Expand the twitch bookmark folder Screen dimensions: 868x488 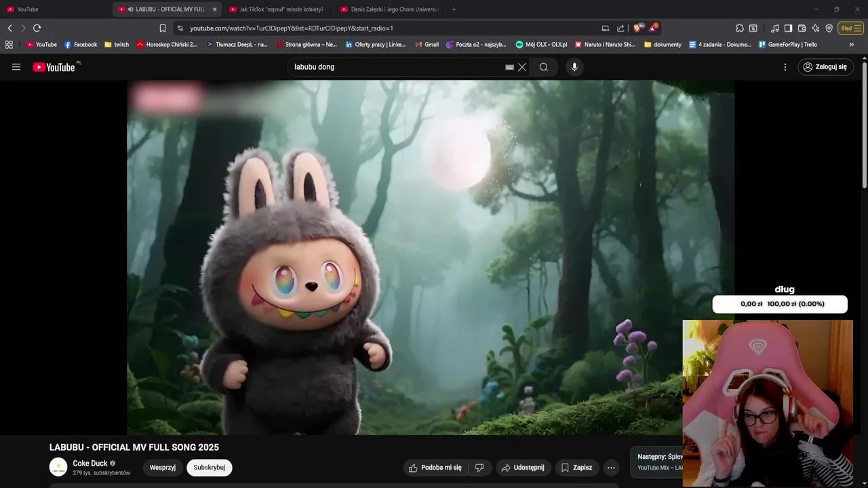coord(117,45)
